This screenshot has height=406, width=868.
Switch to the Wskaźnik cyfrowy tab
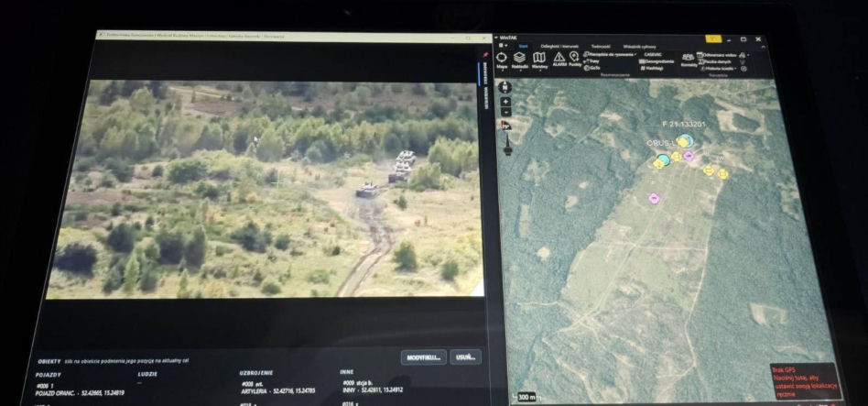639,47
